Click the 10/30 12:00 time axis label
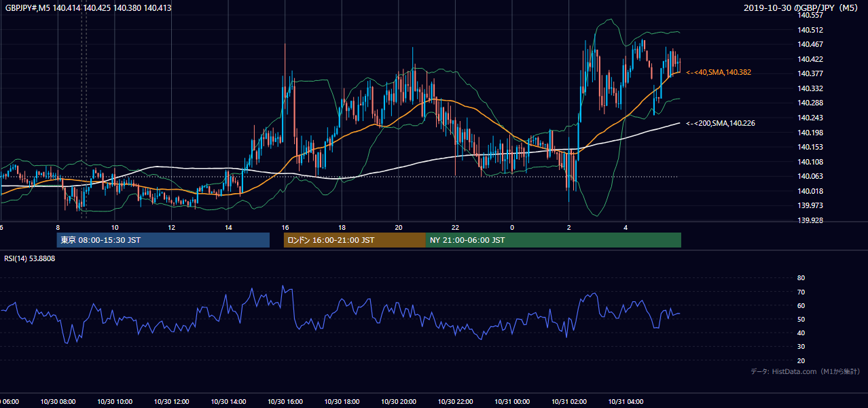The image size is (868, 408). pos(171,402)
